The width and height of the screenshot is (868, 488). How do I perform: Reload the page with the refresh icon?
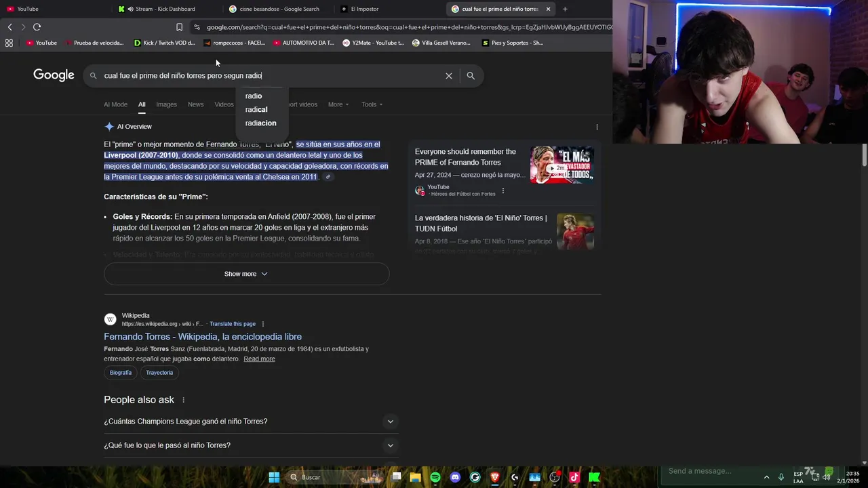37,27
